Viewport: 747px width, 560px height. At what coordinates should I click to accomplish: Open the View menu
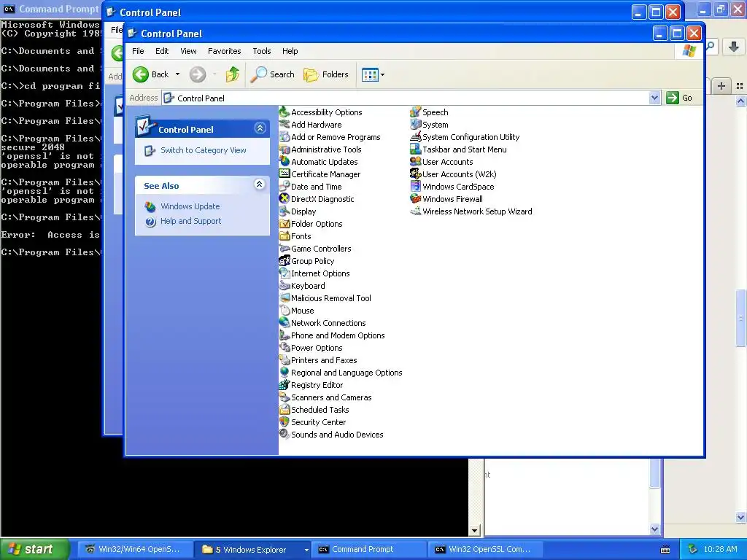pos(188,51)
